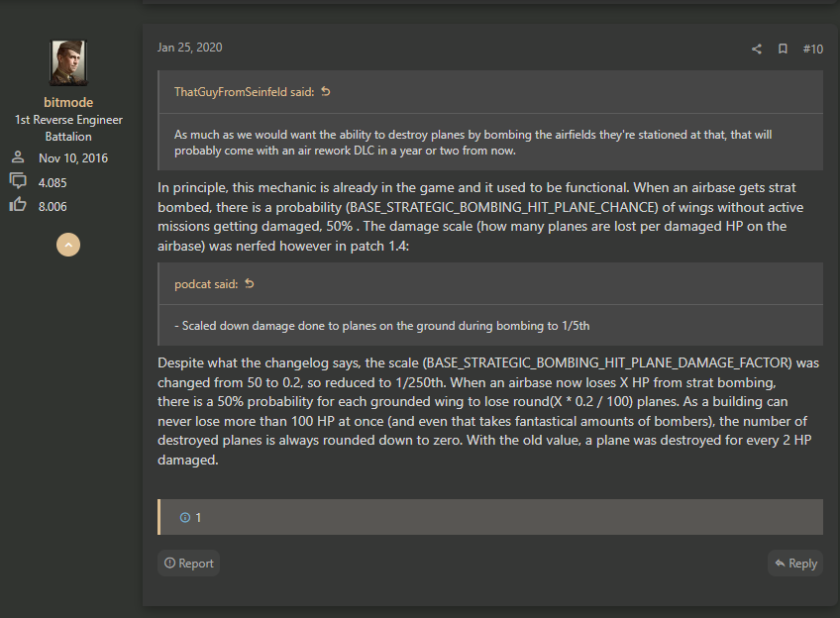This screenshot has width=840, height=618.
Task: Report this post
Action: [188, 563]
